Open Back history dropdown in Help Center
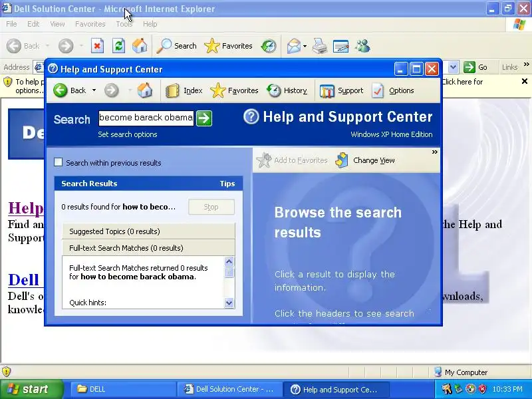 click(x=94, y=90)
